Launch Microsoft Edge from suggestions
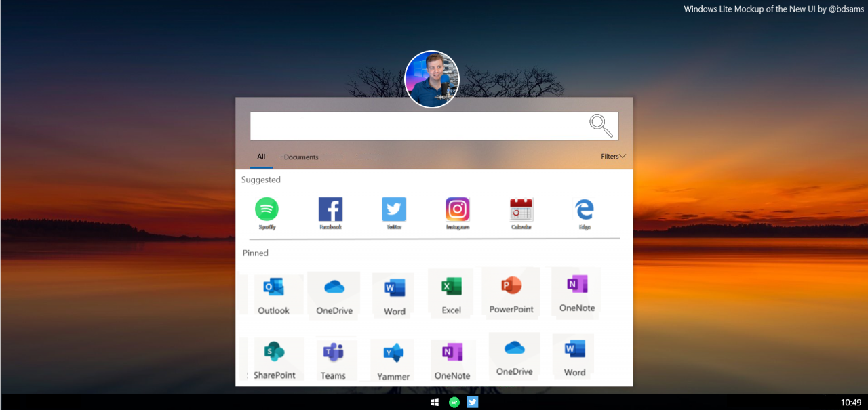Screen dimensions: 868x410 coord(584,207)
